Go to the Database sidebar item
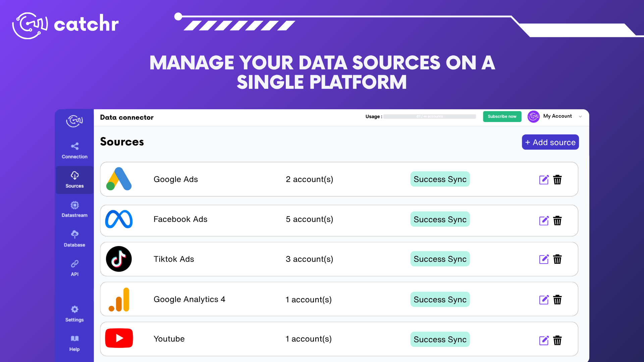Image resolution: width=644 pixels, height=362 pixels. [x=74, y=239]
